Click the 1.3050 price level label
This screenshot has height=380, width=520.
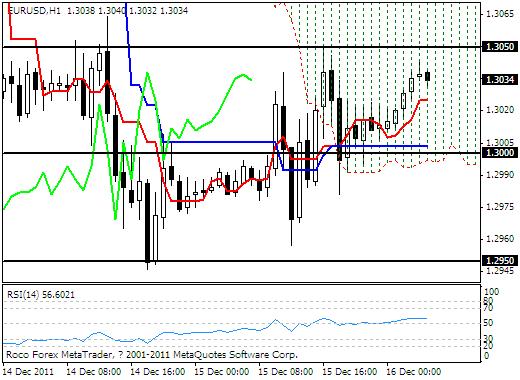500,47
